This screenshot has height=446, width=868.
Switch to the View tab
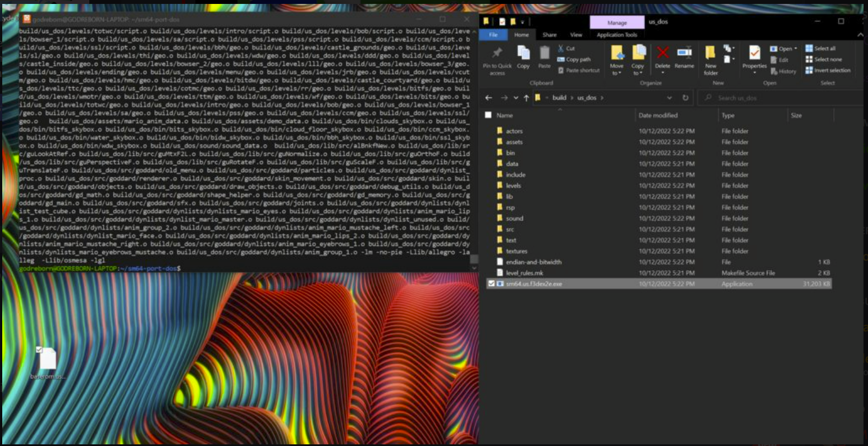point(576,35)
